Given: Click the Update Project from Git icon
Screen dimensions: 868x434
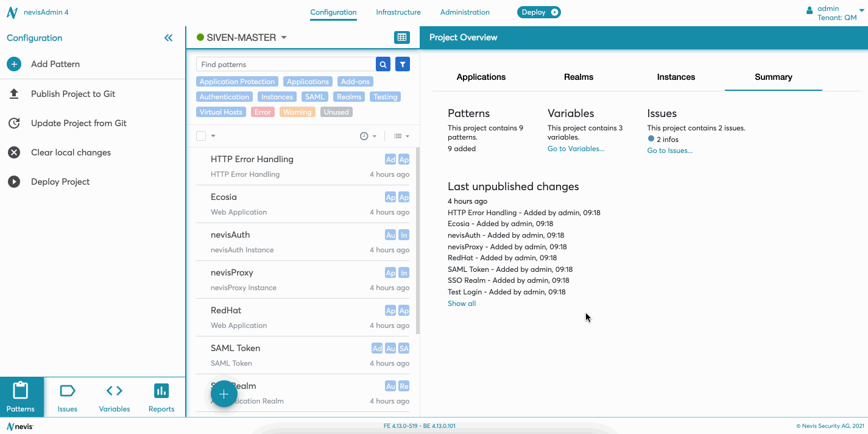Looking at the screenshot, I should click(14, 123).
